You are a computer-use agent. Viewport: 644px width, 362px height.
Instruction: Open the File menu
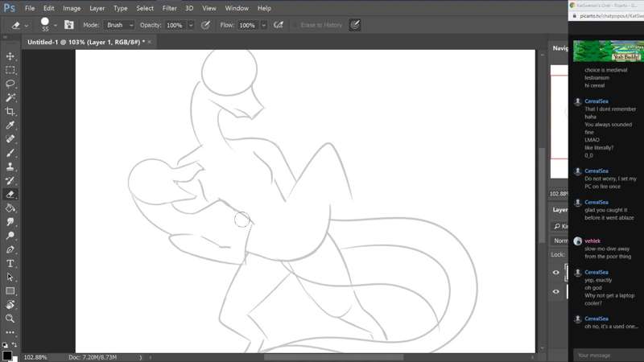(x=30, y=8)
